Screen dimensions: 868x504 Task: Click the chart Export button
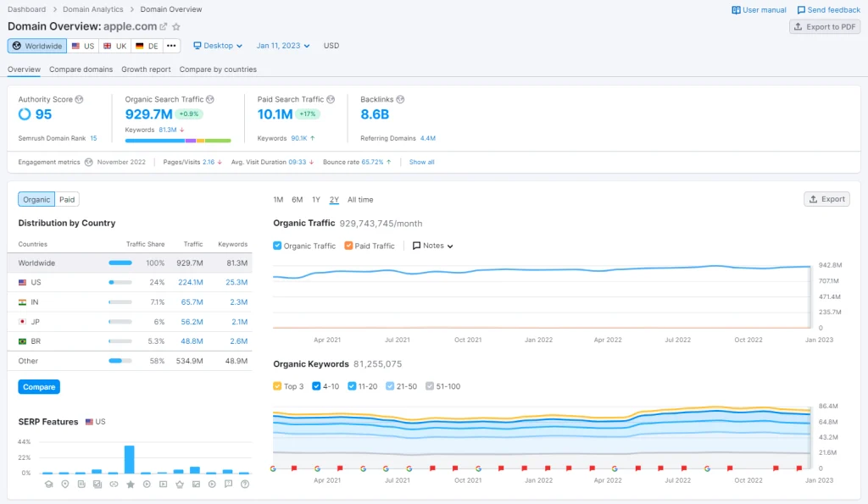coord(827,199)
